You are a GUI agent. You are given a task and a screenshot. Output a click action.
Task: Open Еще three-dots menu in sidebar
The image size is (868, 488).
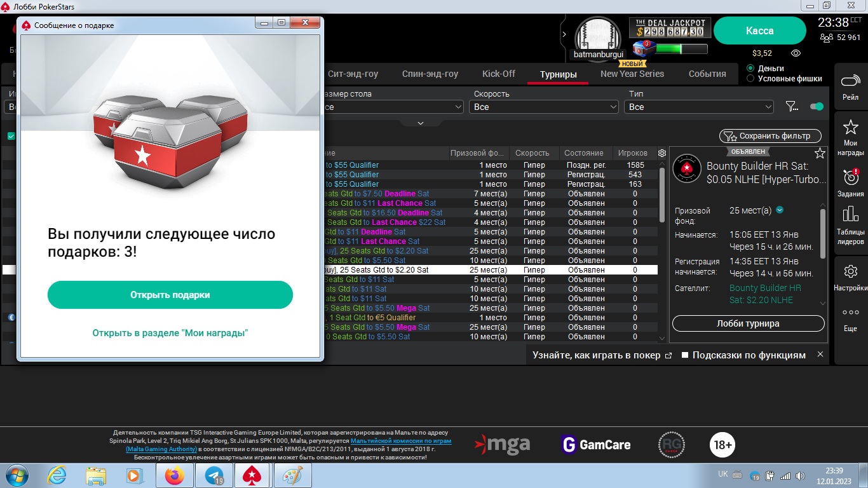(850, 319)
